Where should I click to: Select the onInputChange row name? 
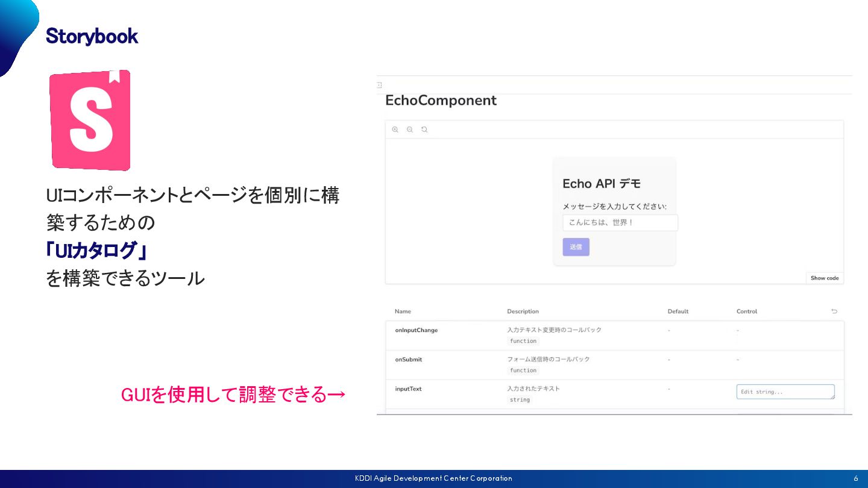(x=417, y=330)
